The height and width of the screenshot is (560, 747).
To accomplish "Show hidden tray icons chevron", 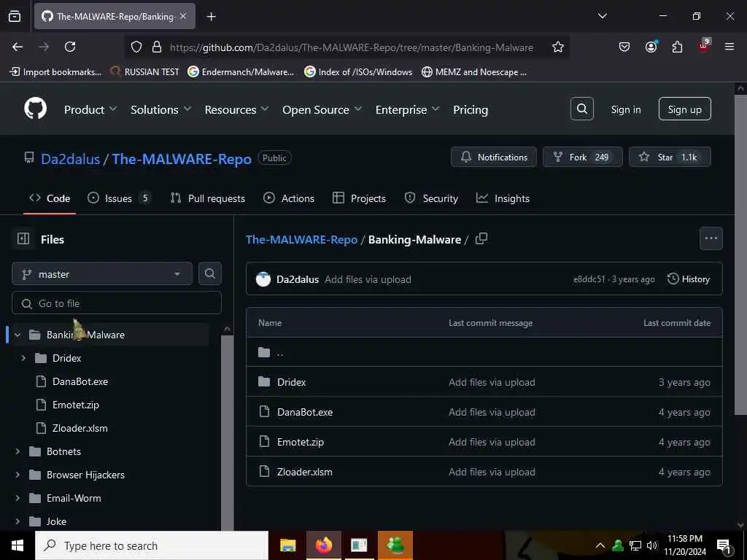I will coord(600,545).
